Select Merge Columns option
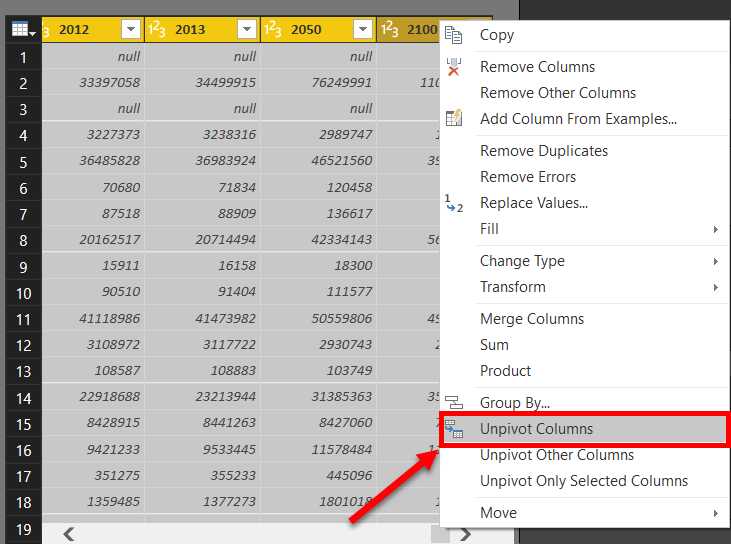 (x=532, y=319)
